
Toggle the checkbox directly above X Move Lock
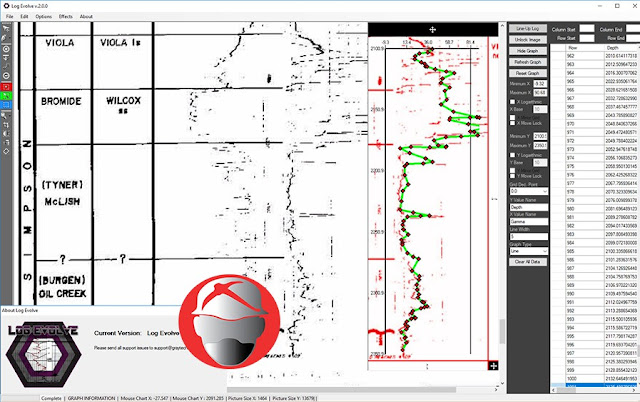pos(512,117)
